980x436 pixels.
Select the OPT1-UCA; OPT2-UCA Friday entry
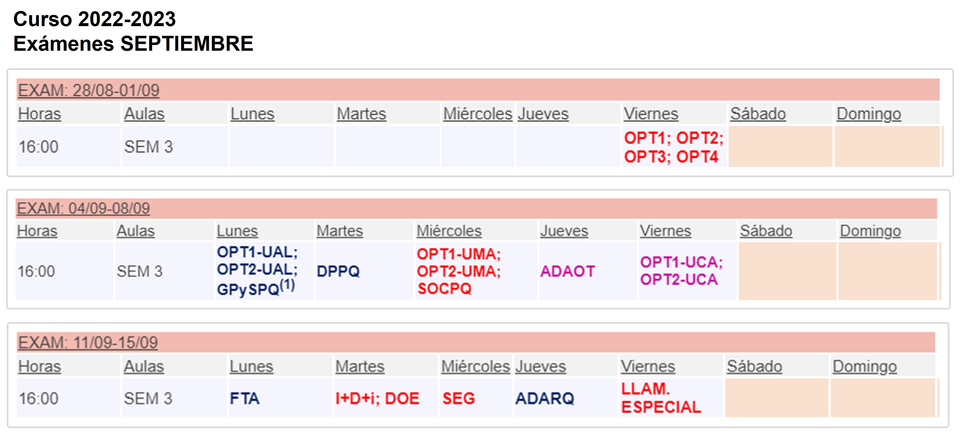(681, 271)
